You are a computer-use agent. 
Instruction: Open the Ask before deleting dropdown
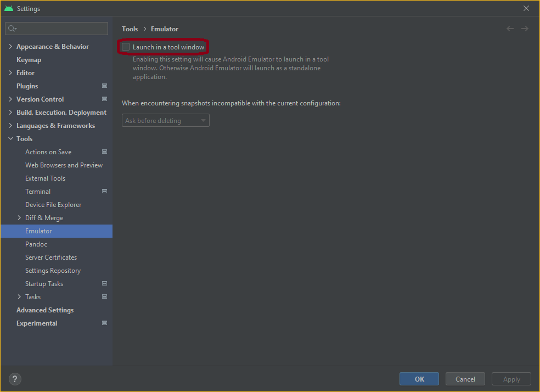[166, 121]
